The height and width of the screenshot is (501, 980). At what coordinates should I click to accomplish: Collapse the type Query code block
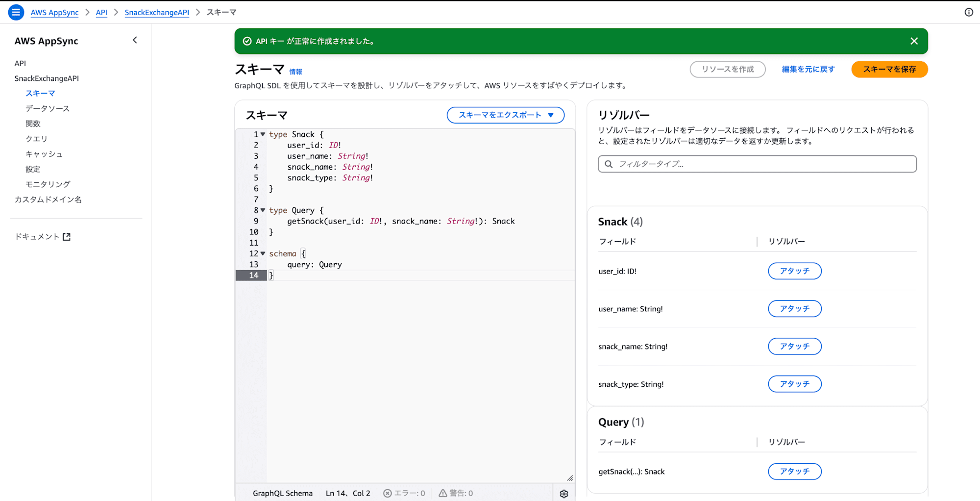click(263, 210)
